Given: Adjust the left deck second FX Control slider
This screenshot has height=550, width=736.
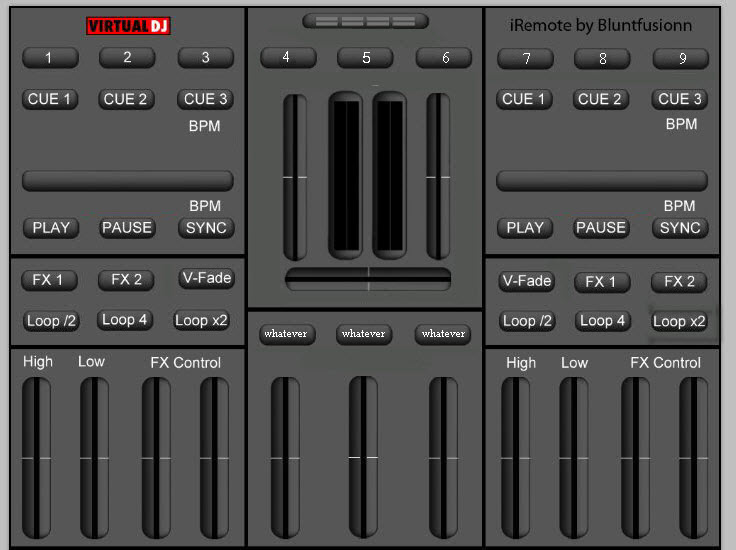Looking at the screenshot, I should [x=215, y=458].
